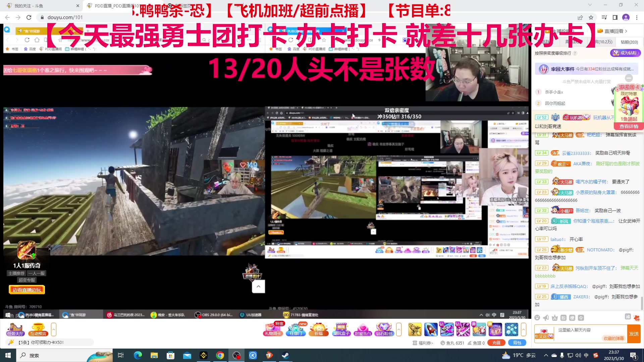Image resolution: width=644 pixels, height=362 pixels.
Task: Collapse the 游园周卡 promo with minus button
Action: [629, 78]
